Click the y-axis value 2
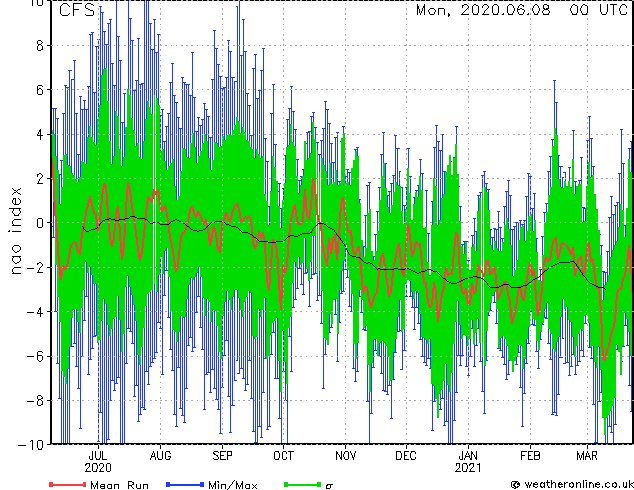The width and height of the screenshot is (634, 490). click(x=40, y=179)
